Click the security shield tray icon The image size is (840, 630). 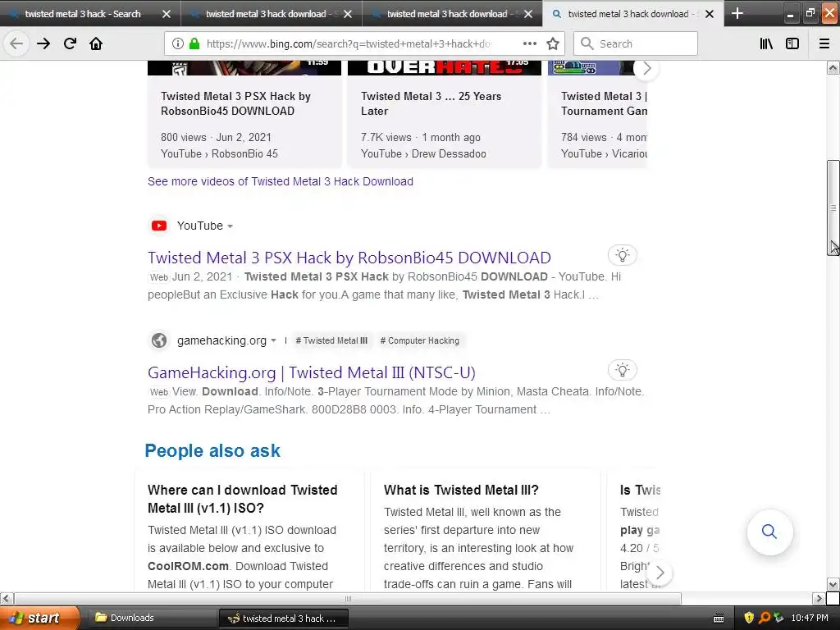point(749,618)
